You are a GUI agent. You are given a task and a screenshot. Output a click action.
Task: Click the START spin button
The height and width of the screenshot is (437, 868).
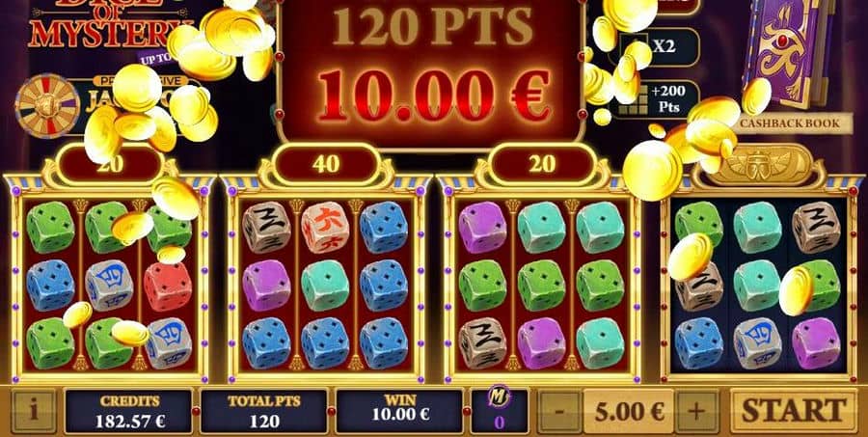[794, 411]
